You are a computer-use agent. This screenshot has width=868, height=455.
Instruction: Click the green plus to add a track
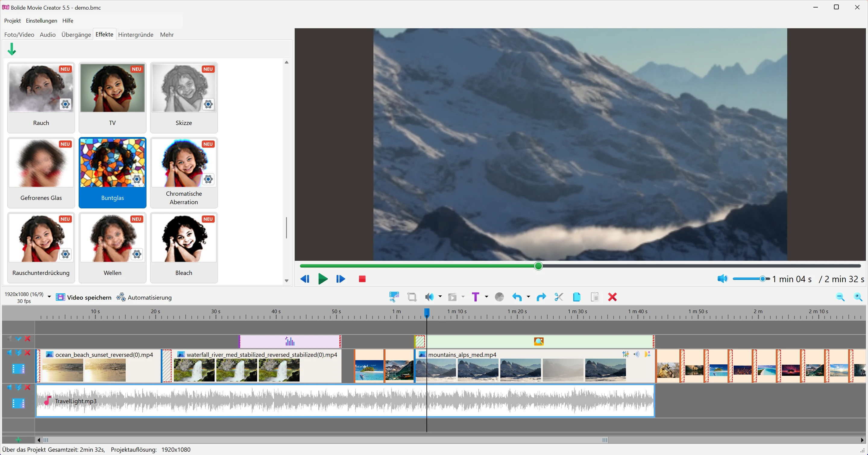point(18,440)
